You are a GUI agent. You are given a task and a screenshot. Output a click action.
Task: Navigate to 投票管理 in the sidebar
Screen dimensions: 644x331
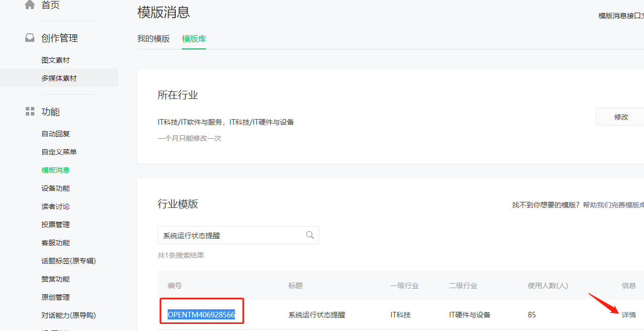(56, 225)
